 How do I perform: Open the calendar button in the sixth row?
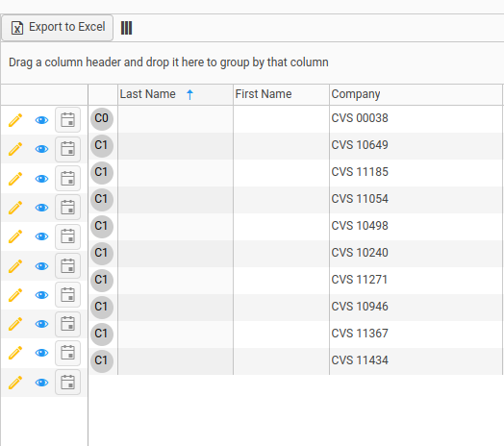click(68, 265)
